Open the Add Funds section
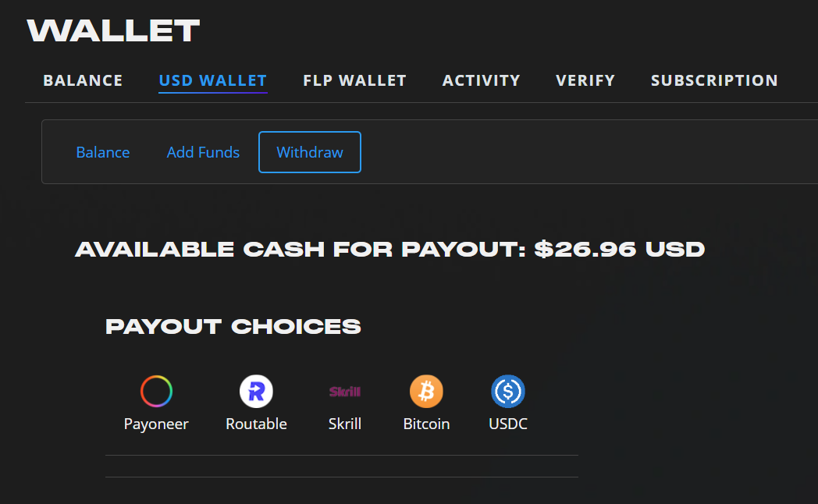 coord(203,152)
